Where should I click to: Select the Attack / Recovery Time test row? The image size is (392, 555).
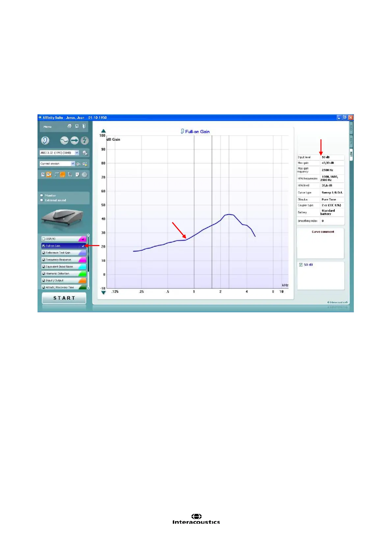pos(64,287)
